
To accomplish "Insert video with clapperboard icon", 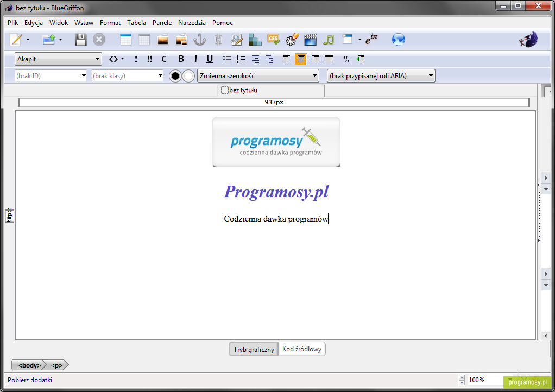I will (x=310, y=40).
